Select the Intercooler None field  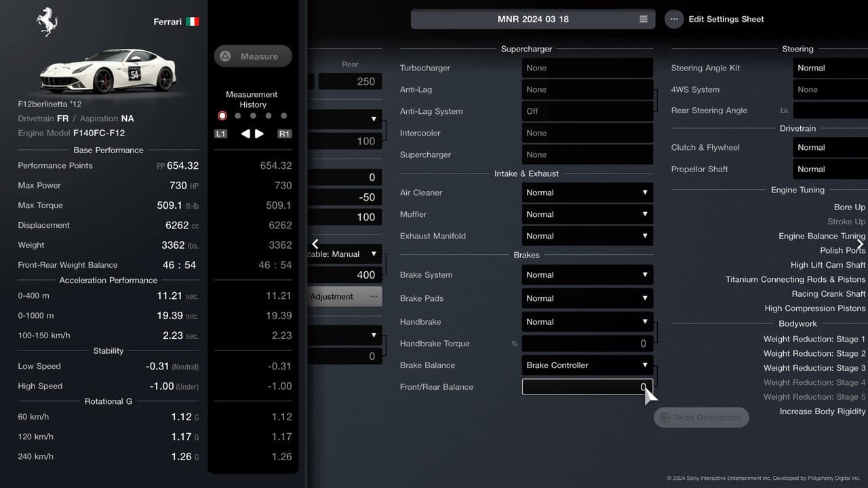(587, 133)
